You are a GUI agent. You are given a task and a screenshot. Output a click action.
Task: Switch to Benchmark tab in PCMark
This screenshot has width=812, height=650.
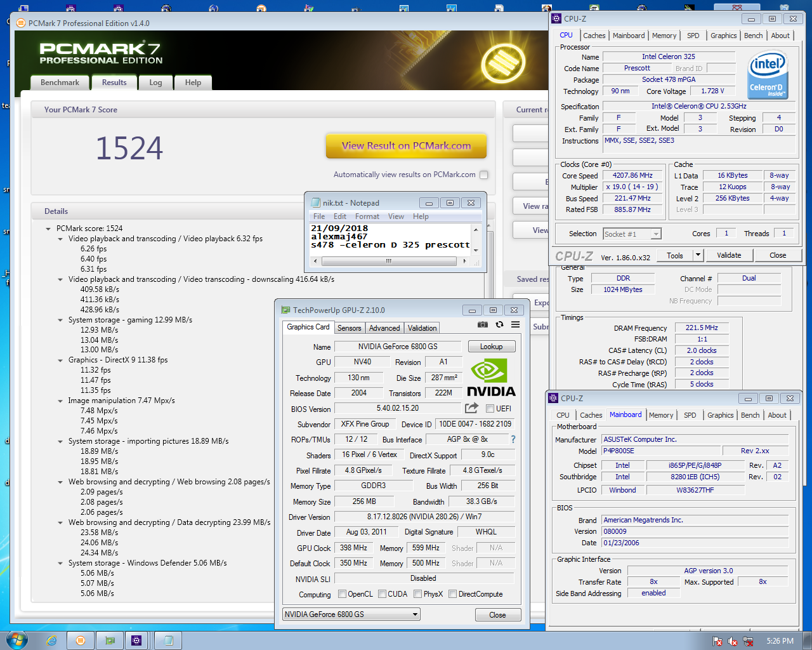60,83
